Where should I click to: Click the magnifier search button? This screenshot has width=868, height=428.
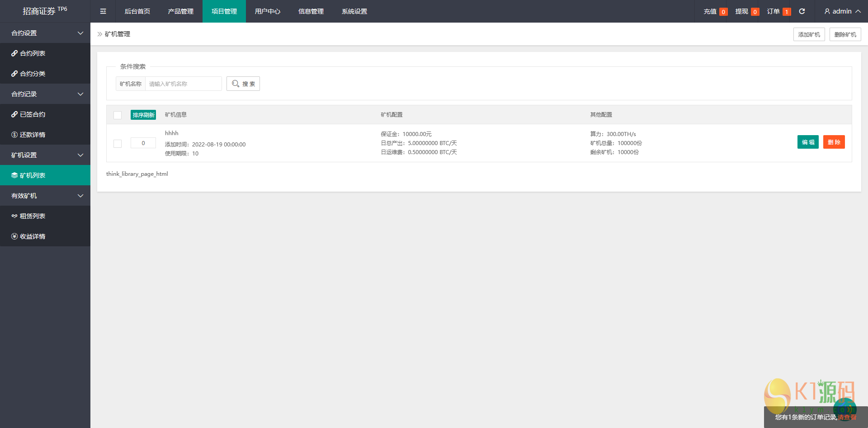coord(243,84)
